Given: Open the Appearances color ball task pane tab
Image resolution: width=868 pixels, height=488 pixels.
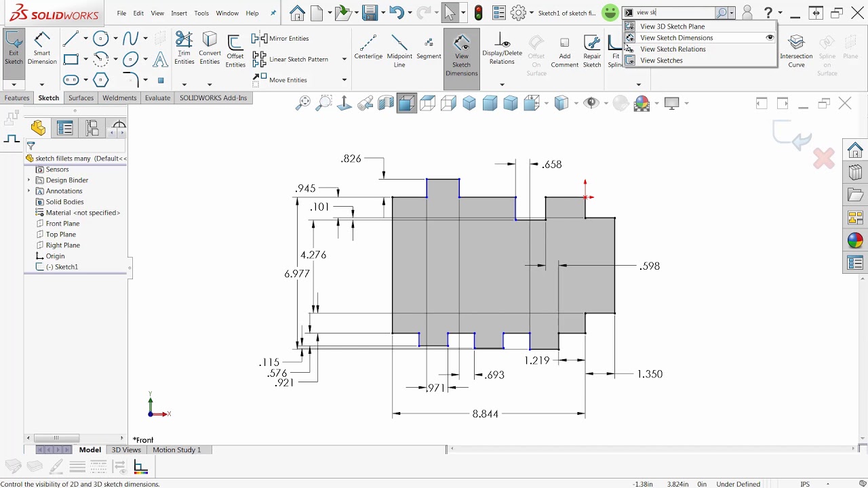Looking at the screenshot, I should pos(855,241).
